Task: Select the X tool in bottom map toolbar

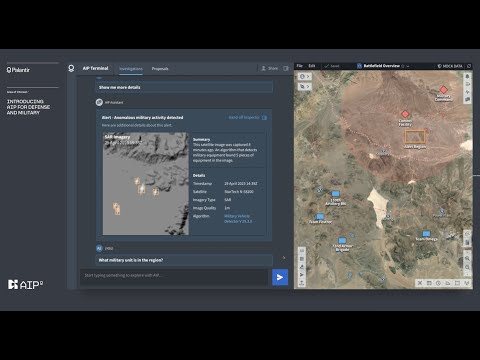Action: tap(420, 283)
